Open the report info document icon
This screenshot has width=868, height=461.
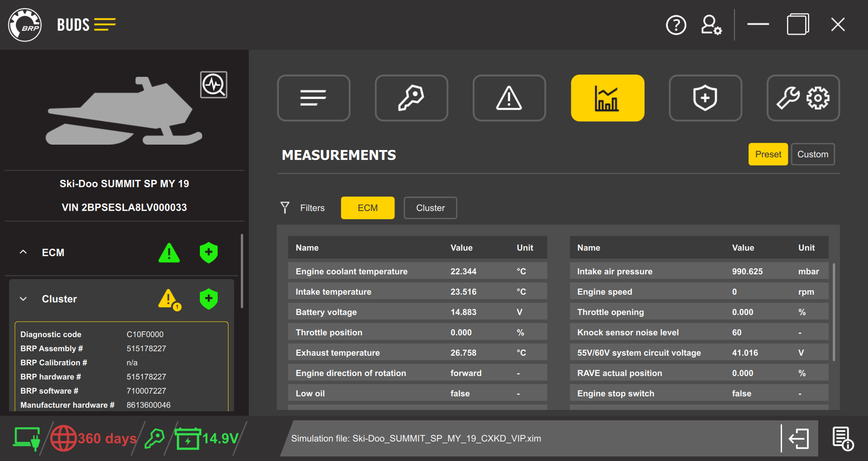pos(842,438)
